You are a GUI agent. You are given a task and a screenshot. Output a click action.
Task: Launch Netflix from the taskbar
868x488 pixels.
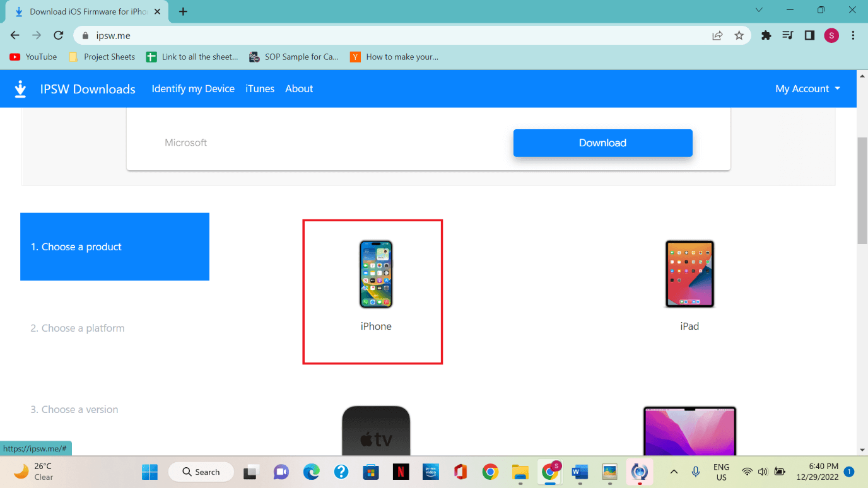pyautogui.click(x=401, y=472)
